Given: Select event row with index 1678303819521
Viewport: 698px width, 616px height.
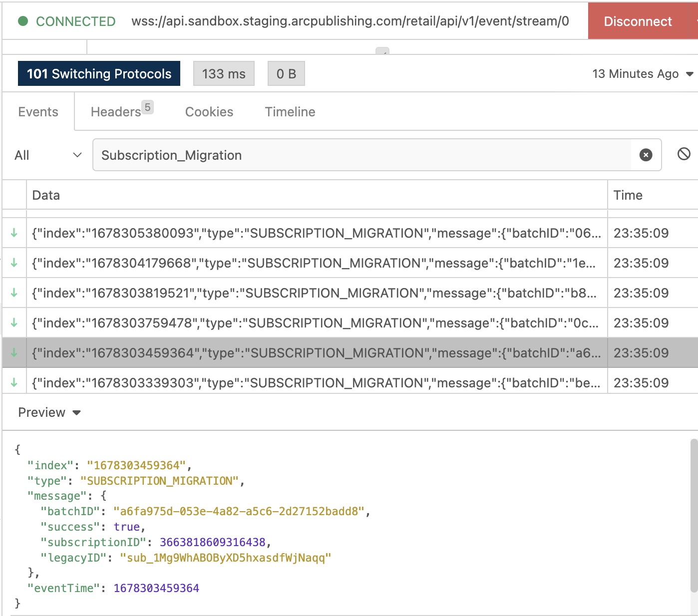Looking at the screenshot, I should pyautogui.click(x=350, y=293).
